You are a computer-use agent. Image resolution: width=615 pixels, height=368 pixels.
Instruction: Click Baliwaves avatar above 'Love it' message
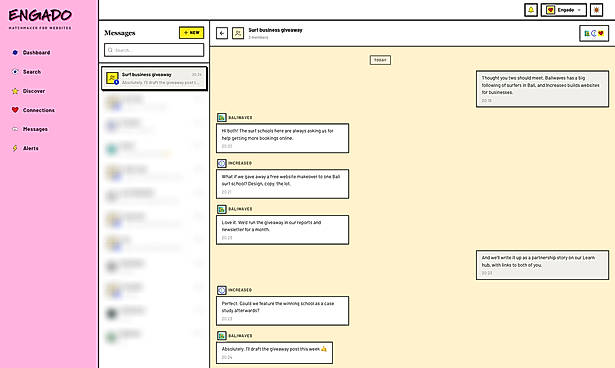pyautogui.click(x=222, y=209)
